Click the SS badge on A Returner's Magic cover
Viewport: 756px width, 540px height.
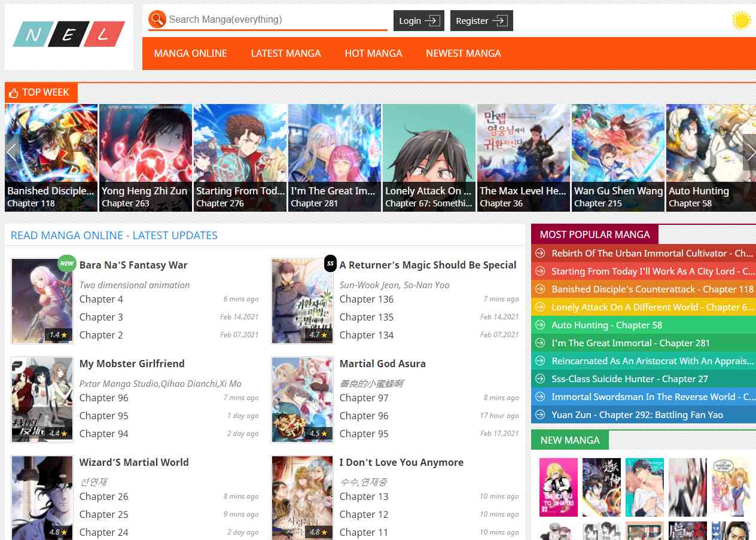click(330, 263)
